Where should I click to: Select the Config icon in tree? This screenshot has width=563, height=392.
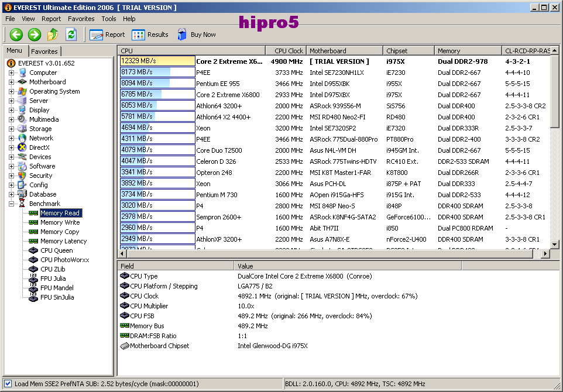22,184
